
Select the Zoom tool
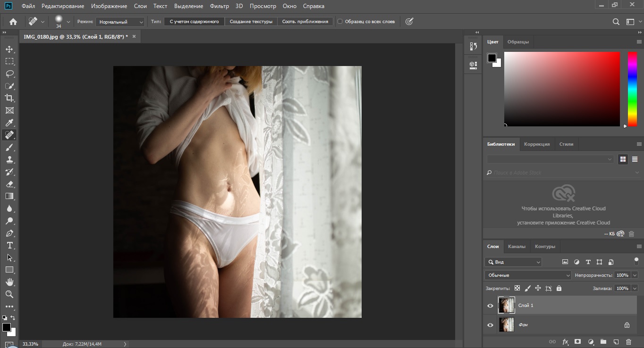pyautogui.click(x=9, y=294)
